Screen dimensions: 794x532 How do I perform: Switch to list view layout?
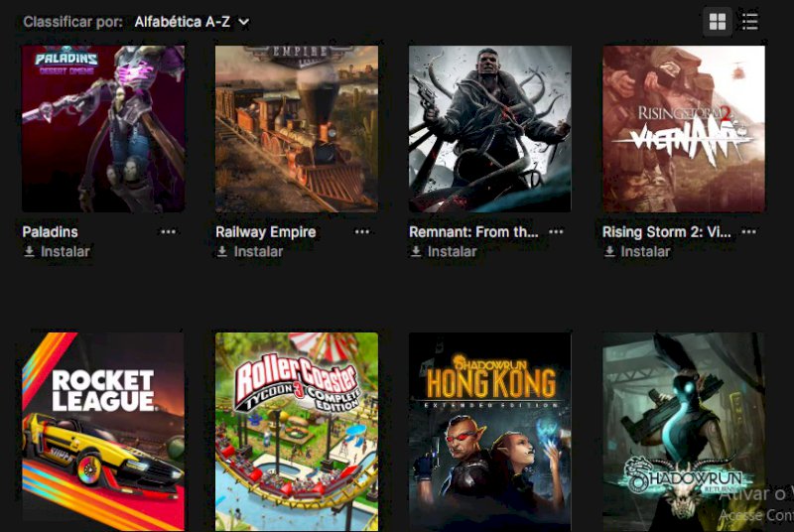coord(749,22)
